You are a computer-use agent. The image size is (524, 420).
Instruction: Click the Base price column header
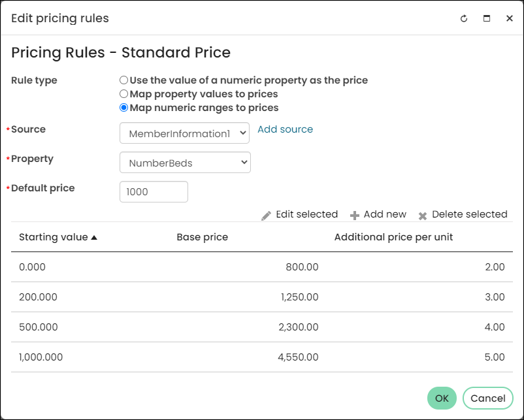pos(202,237)
